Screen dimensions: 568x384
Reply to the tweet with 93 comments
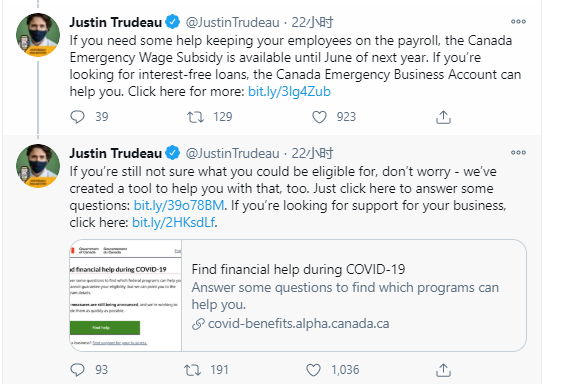coord(77,370)
